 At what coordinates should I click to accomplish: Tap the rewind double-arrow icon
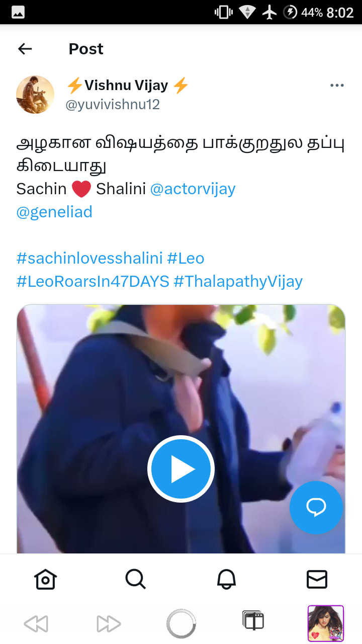tap(36, 624)
